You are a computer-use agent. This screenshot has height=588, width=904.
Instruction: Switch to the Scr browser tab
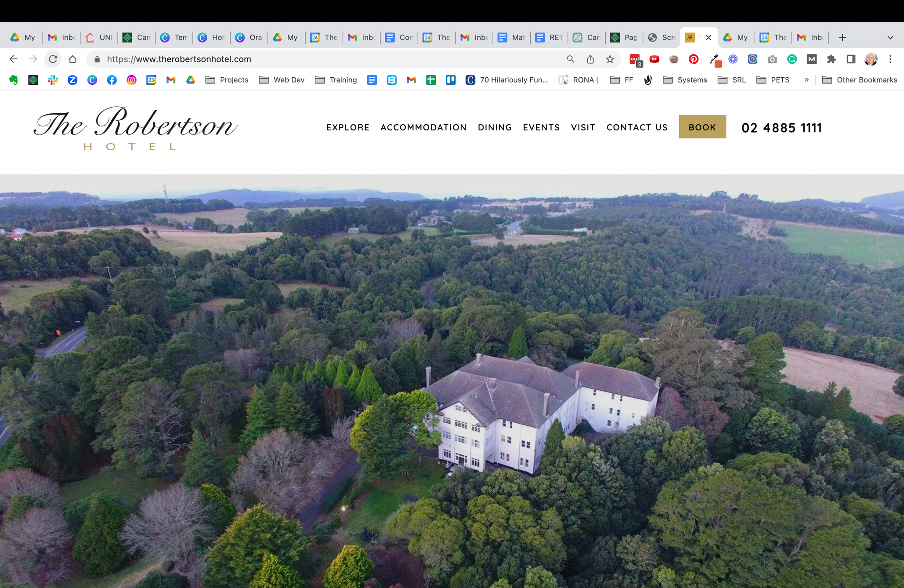click(x=662, y=37)
